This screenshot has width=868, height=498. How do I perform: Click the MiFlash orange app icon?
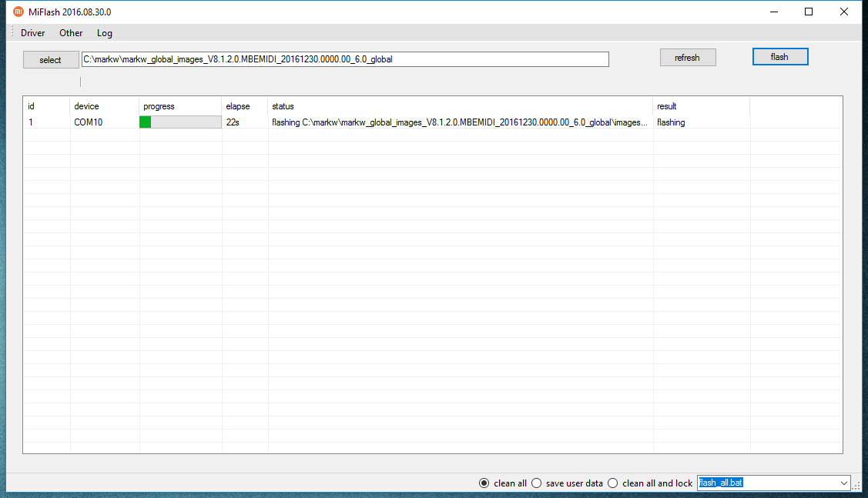point(18,12)
